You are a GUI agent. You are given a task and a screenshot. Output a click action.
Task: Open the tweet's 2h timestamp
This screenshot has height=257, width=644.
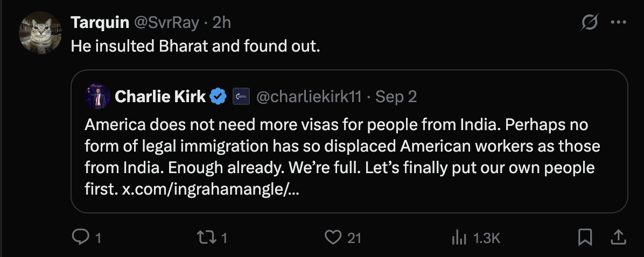222,22
